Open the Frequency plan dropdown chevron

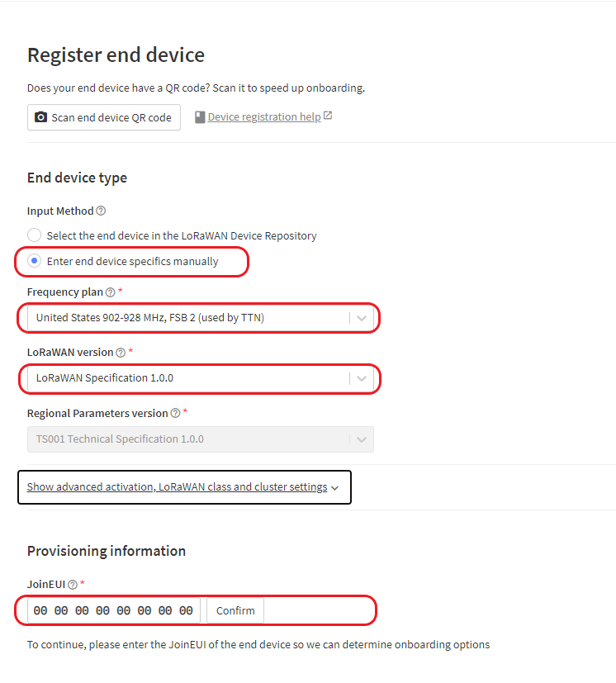pos(361,318)
